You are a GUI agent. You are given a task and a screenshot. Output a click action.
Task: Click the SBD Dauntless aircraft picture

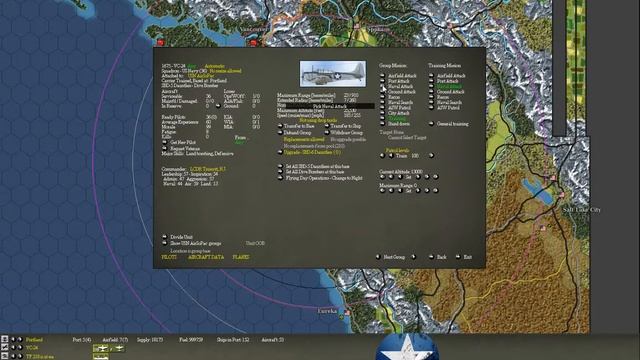pyautogui.click(x=333, y=74)
